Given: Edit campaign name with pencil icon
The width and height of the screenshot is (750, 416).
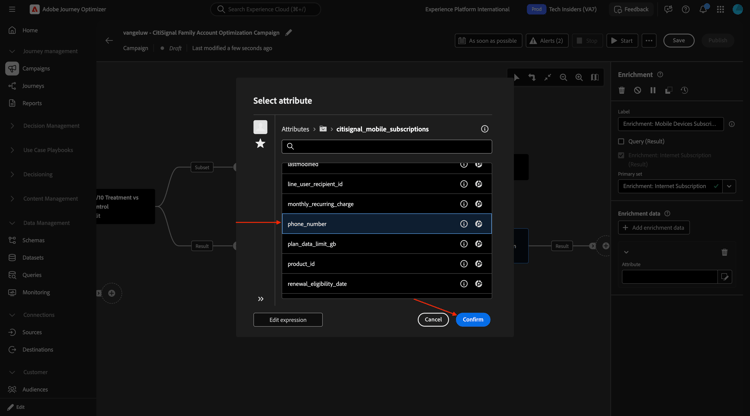Looking at the screenshot, I should [288, 33].
